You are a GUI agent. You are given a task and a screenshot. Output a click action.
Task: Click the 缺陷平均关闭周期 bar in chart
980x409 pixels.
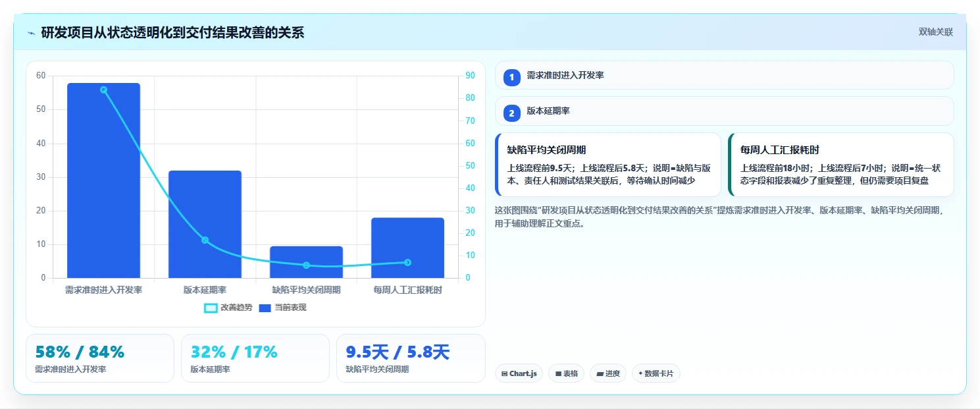pos(306,262)
